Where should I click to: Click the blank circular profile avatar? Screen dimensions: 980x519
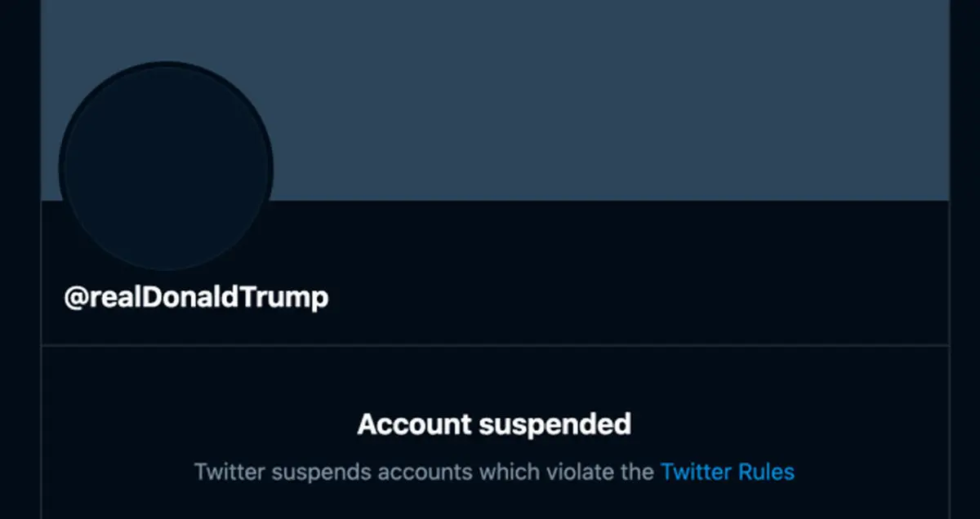tap(166, 169)
